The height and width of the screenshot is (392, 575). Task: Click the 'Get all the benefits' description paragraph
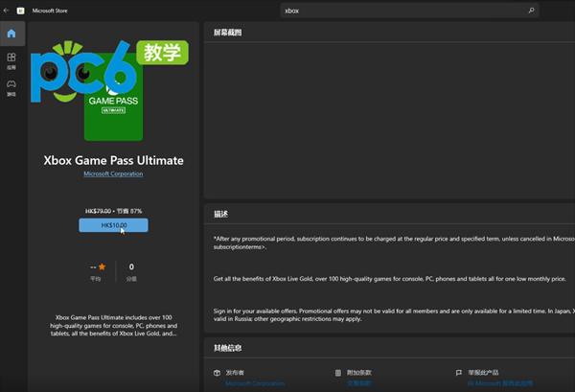[389, 279]
